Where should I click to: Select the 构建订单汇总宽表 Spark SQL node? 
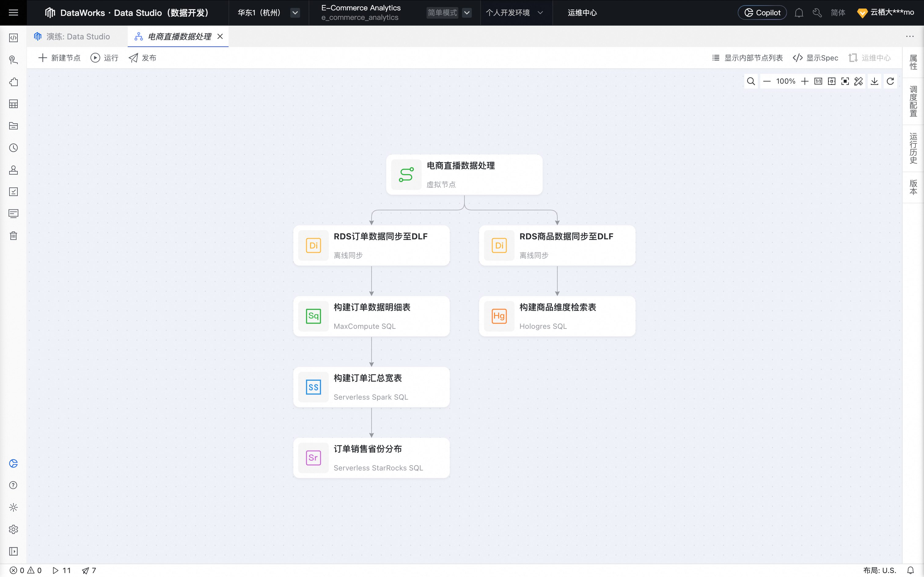(x=371, y=387)
